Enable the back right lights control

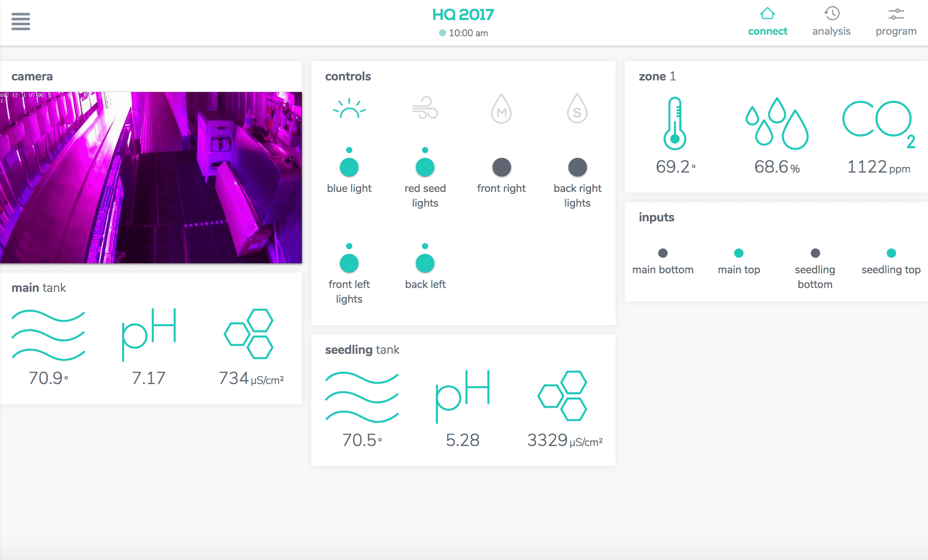point(577,167)
